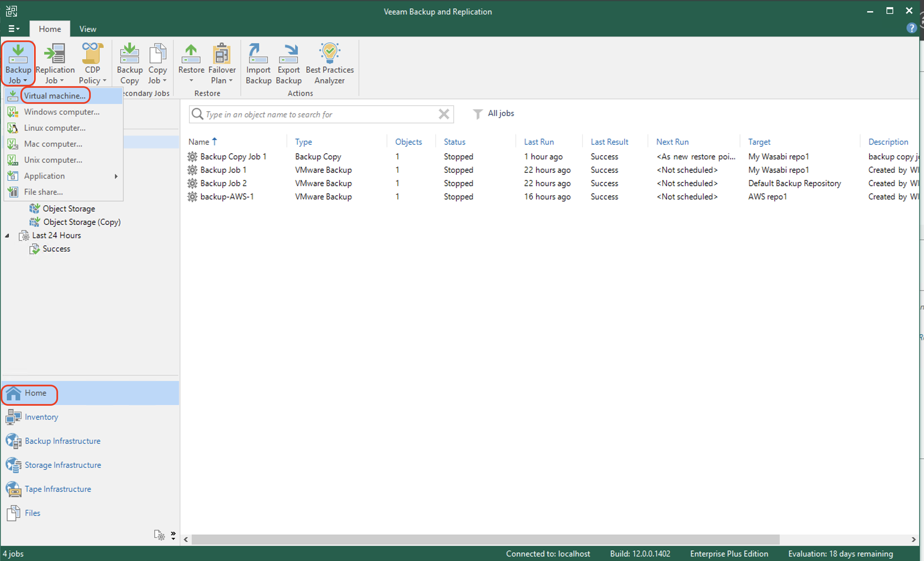Switch to the View ribbon tab
This screenshot has width=924, height=561.
[x=88, y=29]
